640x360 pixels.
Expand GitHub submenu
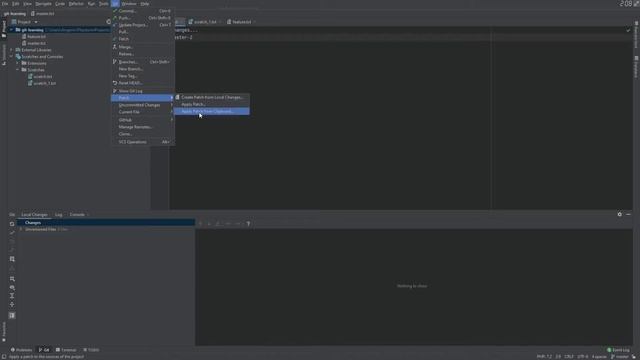pos(142,120)
